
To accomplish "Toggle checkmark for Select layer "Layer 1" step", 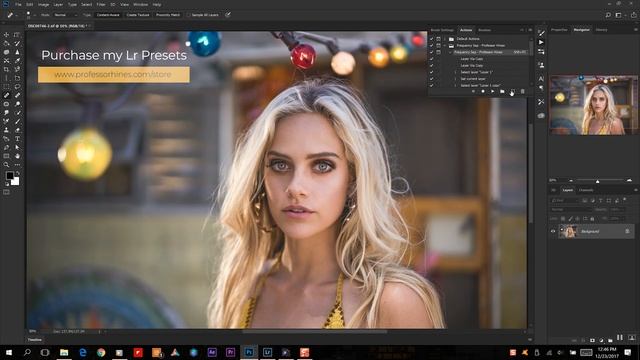I will 431,72.
